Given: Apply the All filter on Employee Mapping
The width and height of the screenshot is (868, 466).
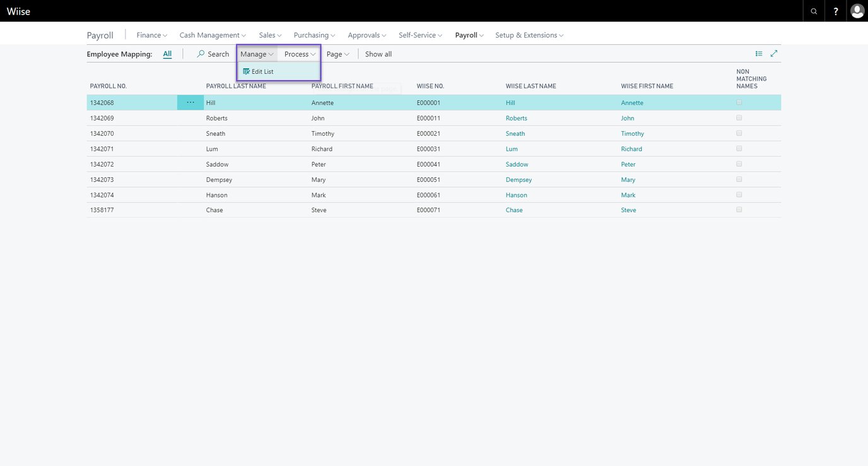Looking at the screenshot, I should pyautogui.click(x=167, y=54).
